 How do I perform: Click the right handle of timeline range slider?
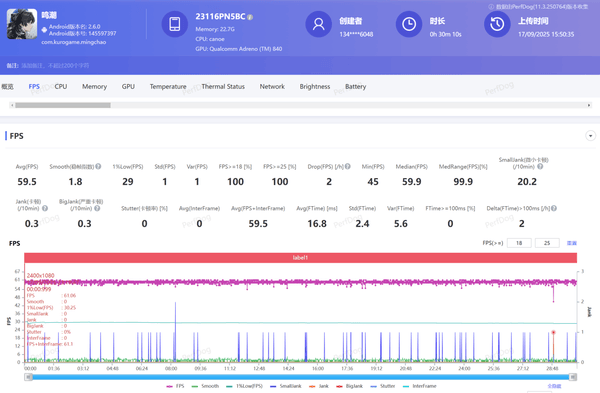573,377
